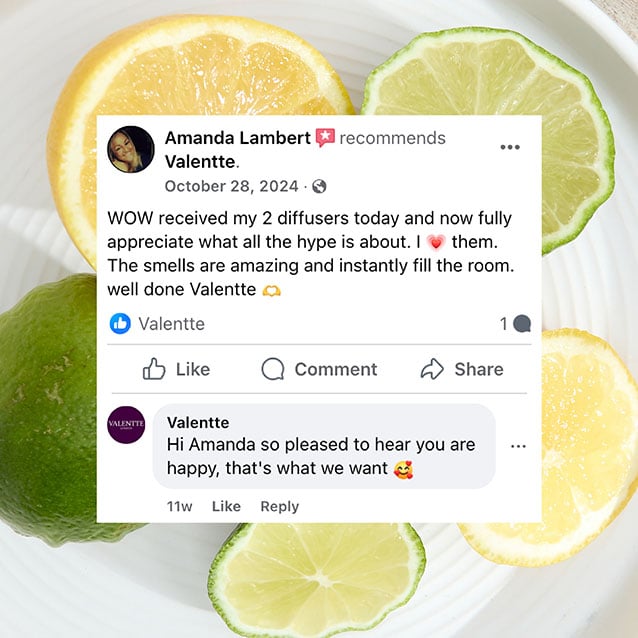Click the blue thumbs-up reaction icon
The image size is (638, 638).
pos(120,324)
